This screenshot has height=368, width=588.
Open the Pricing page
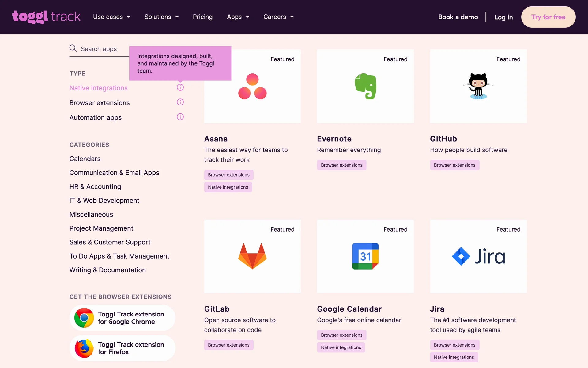[202, 17]
